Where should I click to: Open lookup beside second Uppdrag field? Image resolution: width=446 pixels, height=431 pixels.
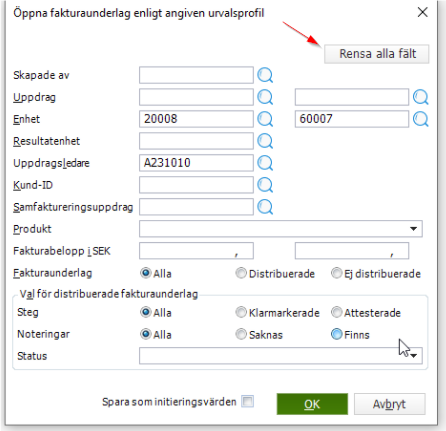coord(421,97)
